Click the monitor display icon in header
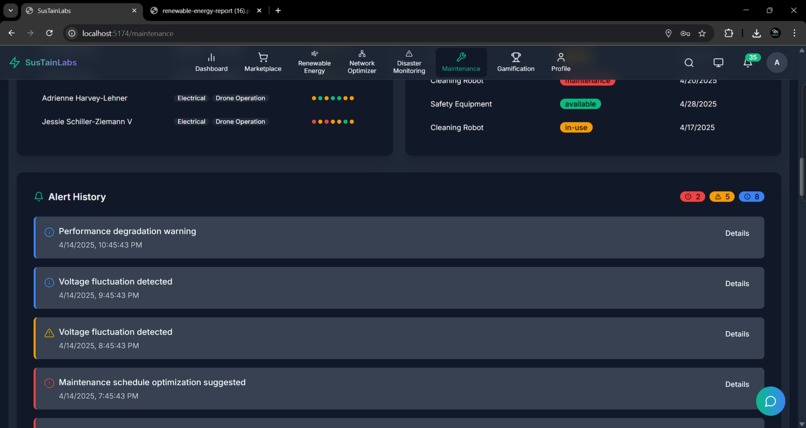The width and height of the screenshot is (806, 428). 718,63
